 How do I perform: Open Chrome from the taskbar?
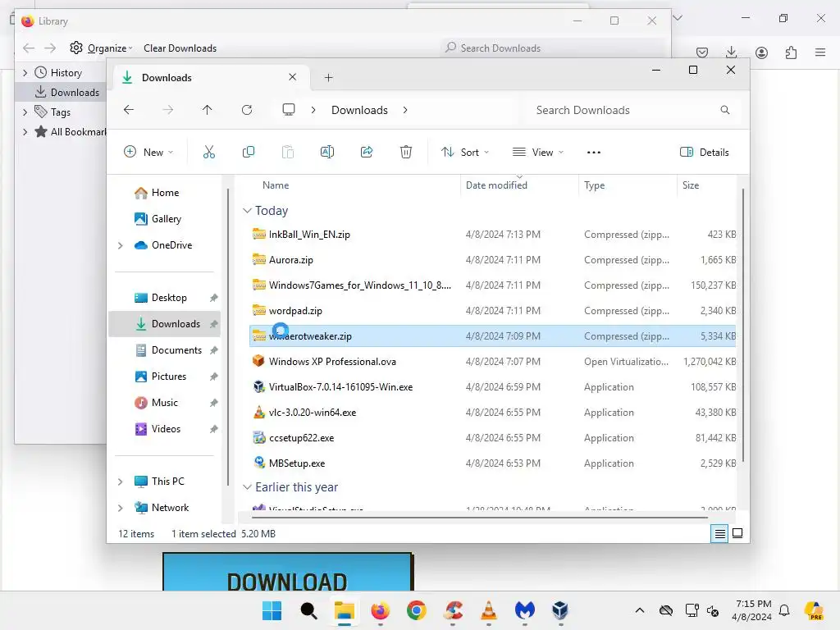[x=416, y=610]
